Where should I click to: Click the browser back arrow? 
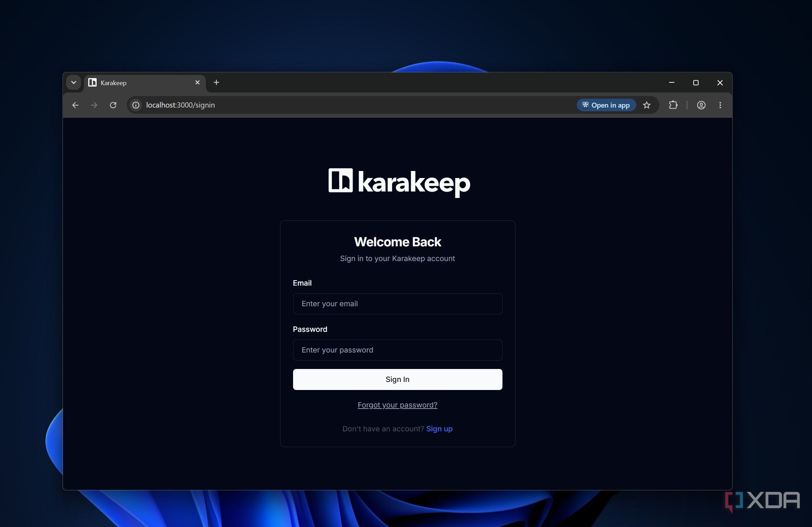(75, 105)
